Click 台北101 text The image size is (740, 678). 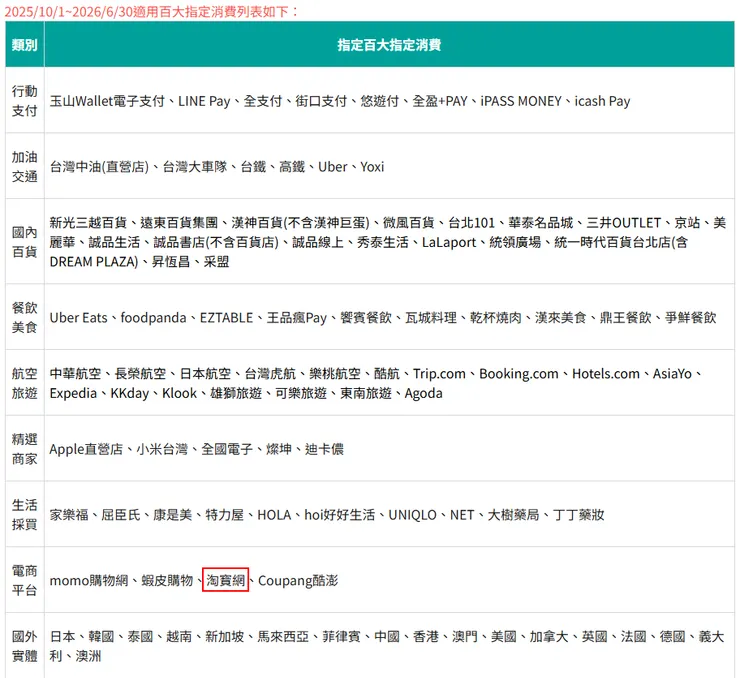471,223
